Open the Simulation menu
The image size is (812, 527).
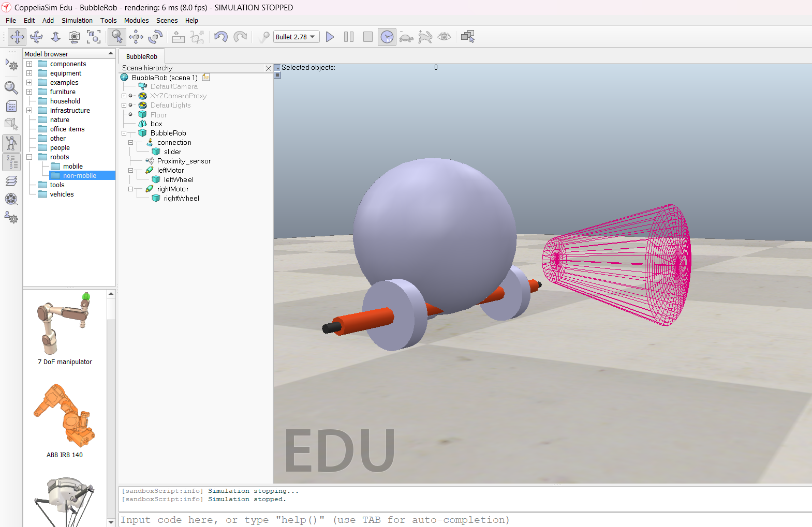[x=77, y=21]
